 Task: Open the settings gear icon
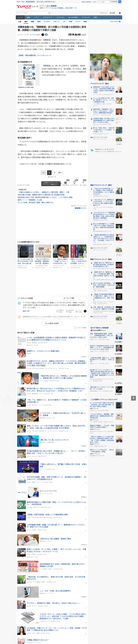pyautogui.click(x=120, y=13)
